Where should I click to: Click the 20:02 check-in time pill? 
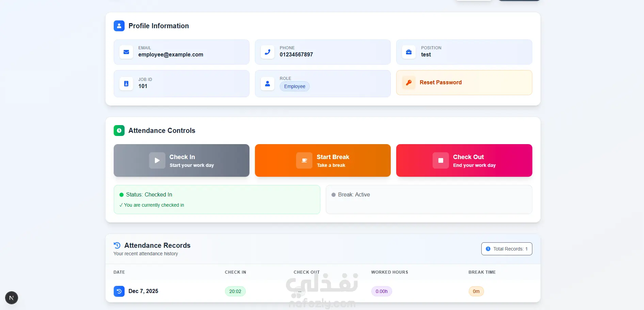235,291
